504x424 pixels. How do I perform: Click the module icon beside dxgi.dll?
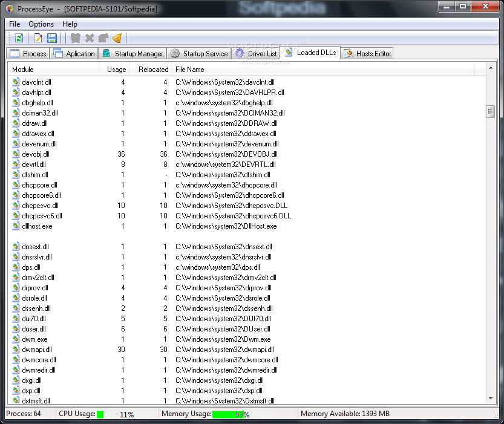(16, 380)
